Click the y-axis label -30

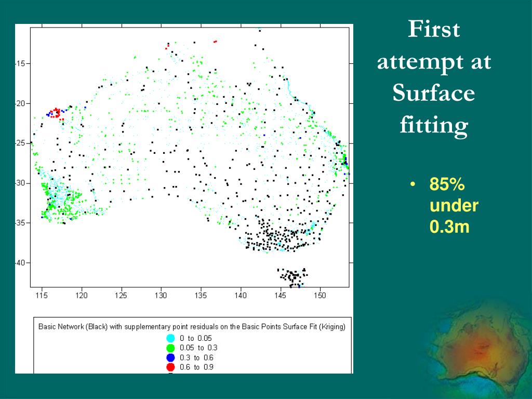[20, 183]
